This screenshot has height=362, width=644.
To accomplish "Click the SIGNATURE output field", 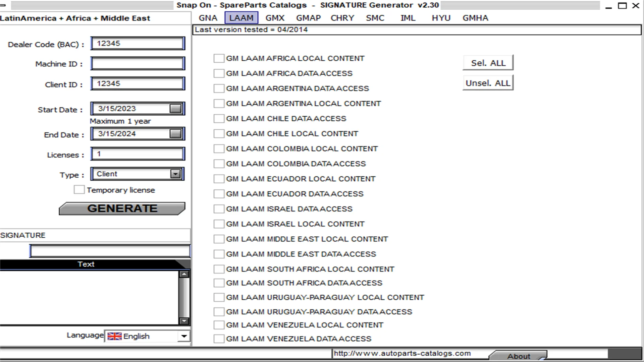I will 110,251.
